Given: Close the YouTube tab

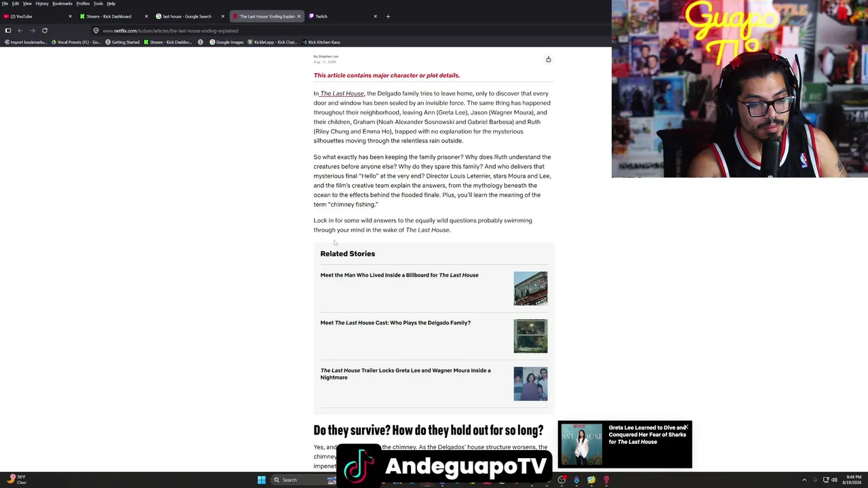Looking at the screenshot, I should click(x=70, y=16).
